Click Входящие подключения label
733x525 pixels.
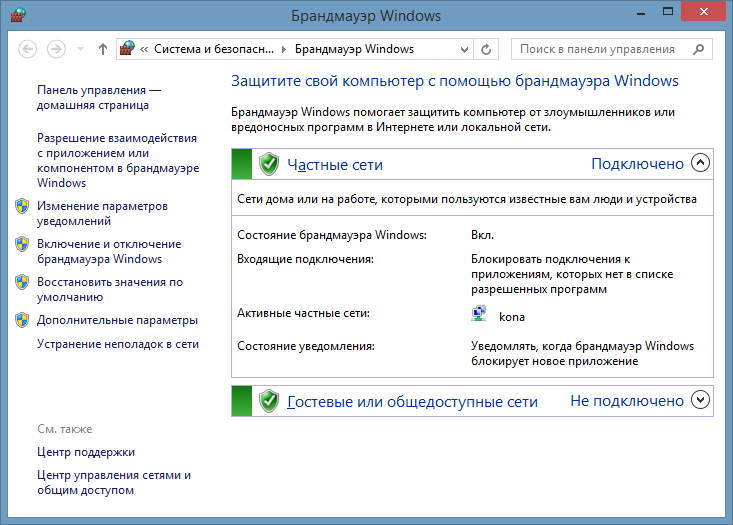pos(305,259)
